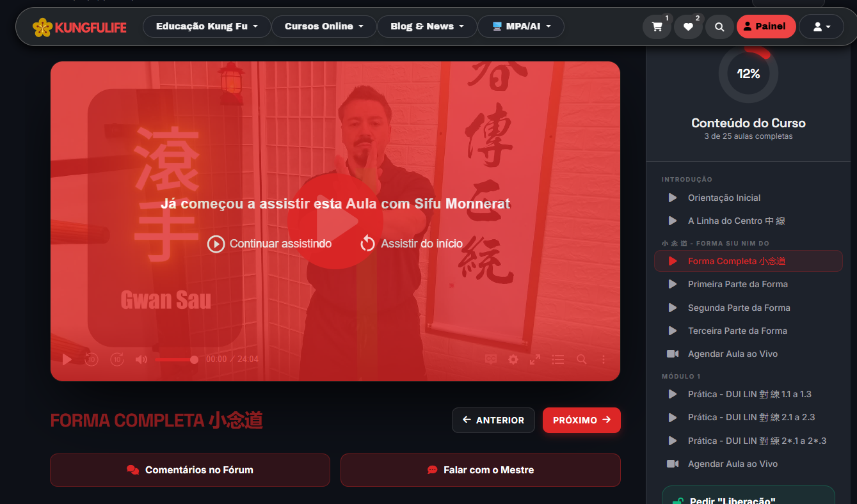Click play icon beside A Linha do Centro

[673, 221]
